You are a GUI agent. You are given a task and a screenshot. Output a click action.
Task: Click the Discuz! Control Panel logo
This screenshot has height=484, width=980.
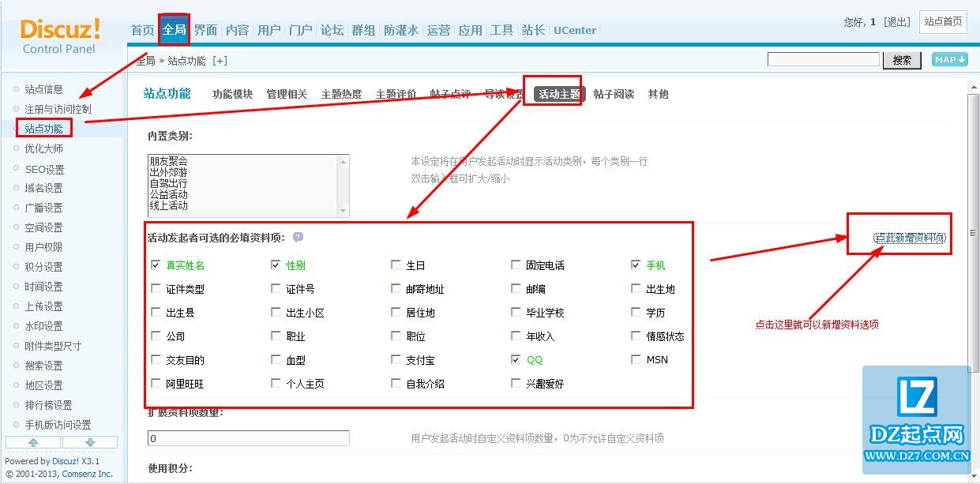60,36
